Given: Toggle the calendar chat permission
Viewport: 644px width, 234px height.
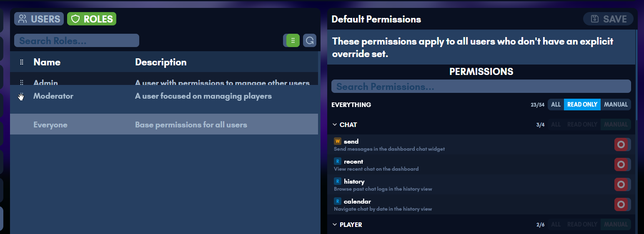Looking at the screenshot, I should (622, 204).
